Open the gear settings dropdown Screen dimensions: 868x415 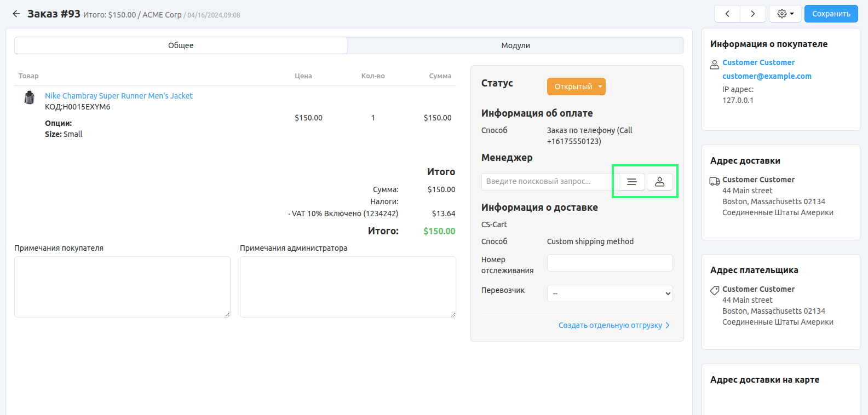(x=785, y=14)
